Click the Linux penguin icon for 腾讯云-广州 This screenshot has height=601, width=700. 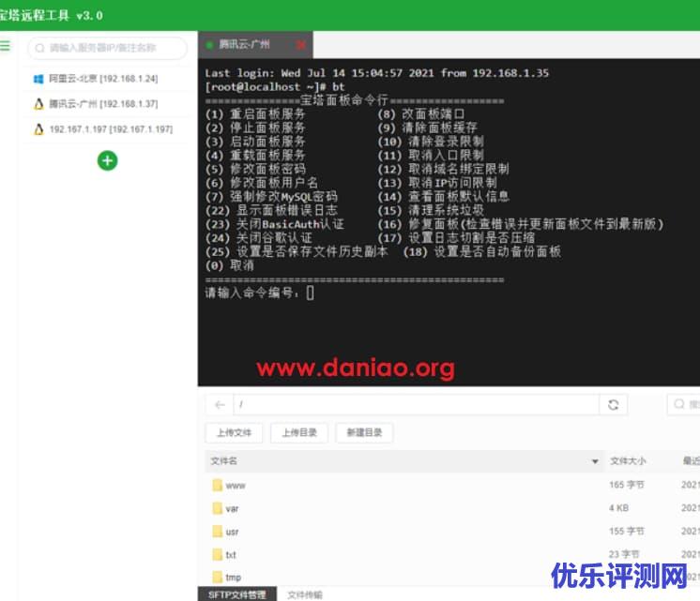pyautogui.click(x=38, y=104)
